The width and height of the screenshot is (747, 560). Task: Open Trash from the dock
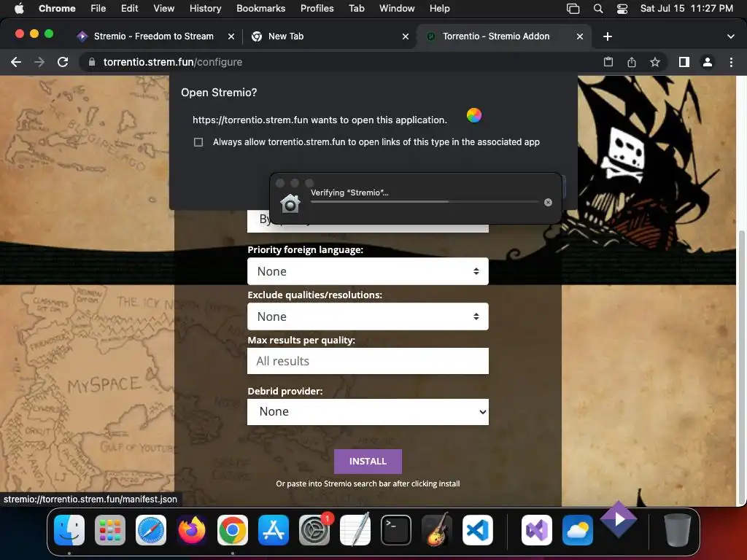[x=678, y=530]
